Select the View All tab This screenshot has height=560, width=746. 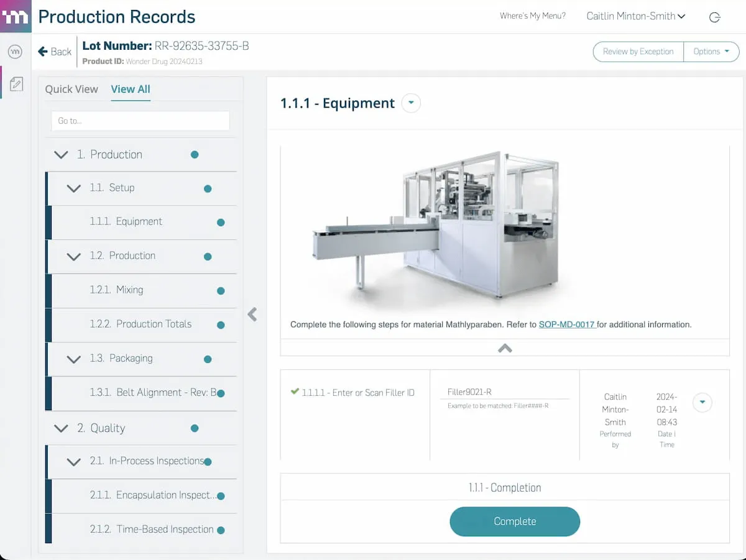tap(131, 89)
